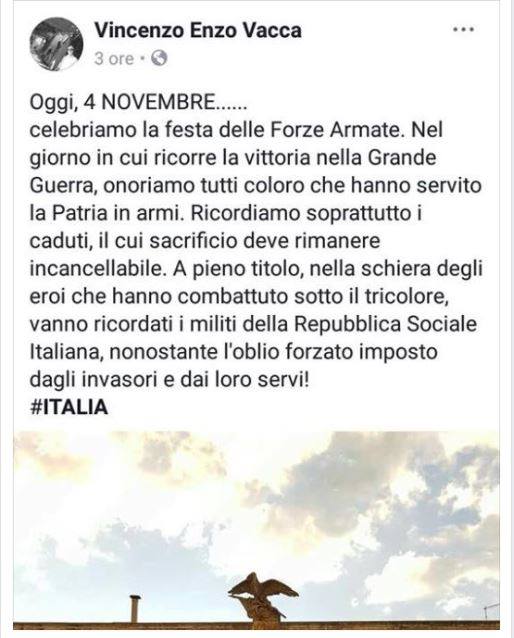Click the eagle statue in the photo
Viewport: 514px width, 638px height.
(x=263, y=596)
